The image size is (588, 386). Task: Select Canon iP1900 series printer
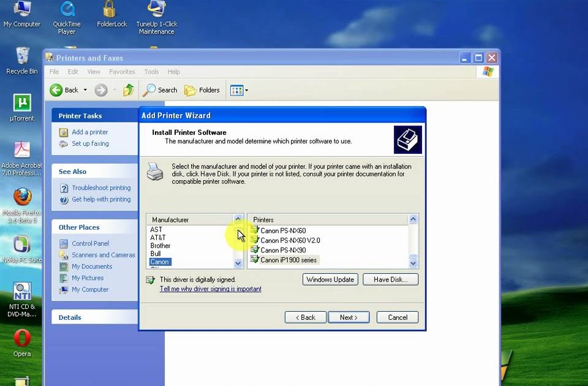288,260
